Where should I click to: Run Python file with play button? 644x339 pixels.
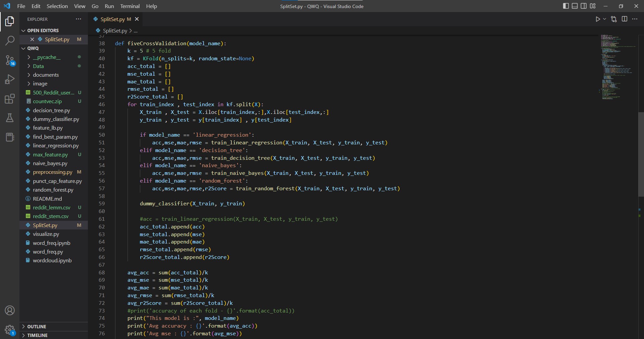point(598,19)
